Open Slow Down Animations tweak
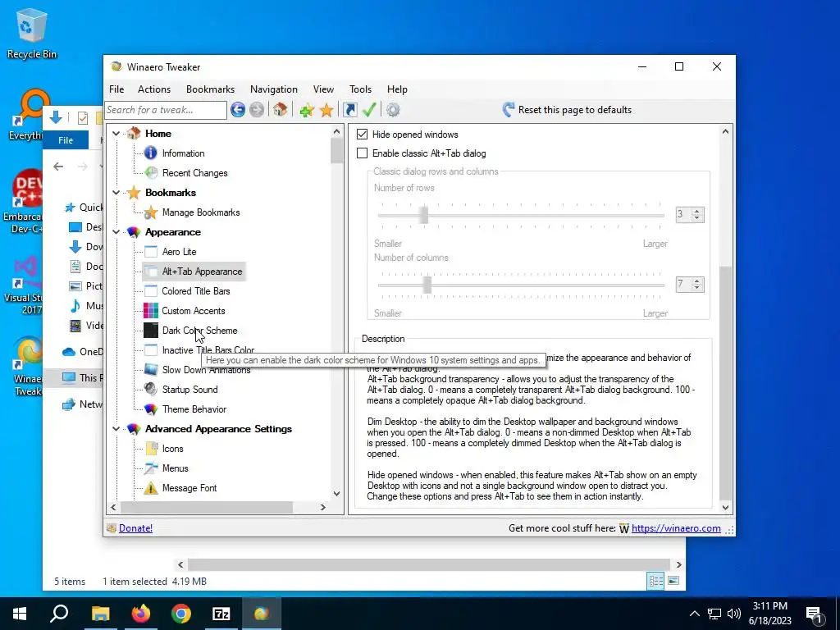 206,370
